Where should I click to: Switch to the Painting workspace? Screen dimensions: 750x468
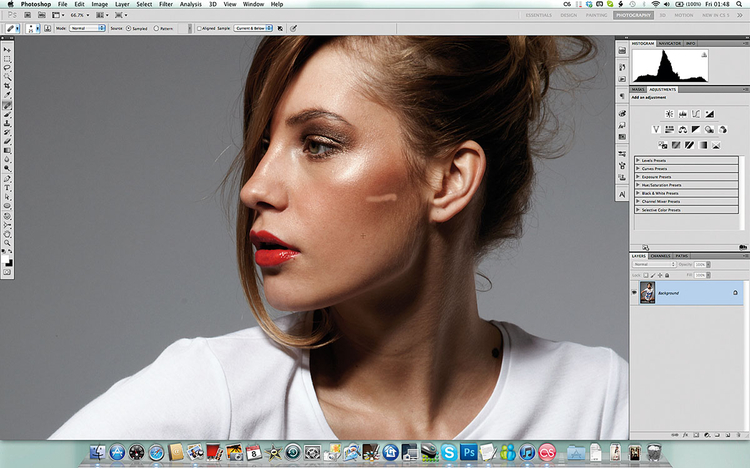tap(596, 15)
